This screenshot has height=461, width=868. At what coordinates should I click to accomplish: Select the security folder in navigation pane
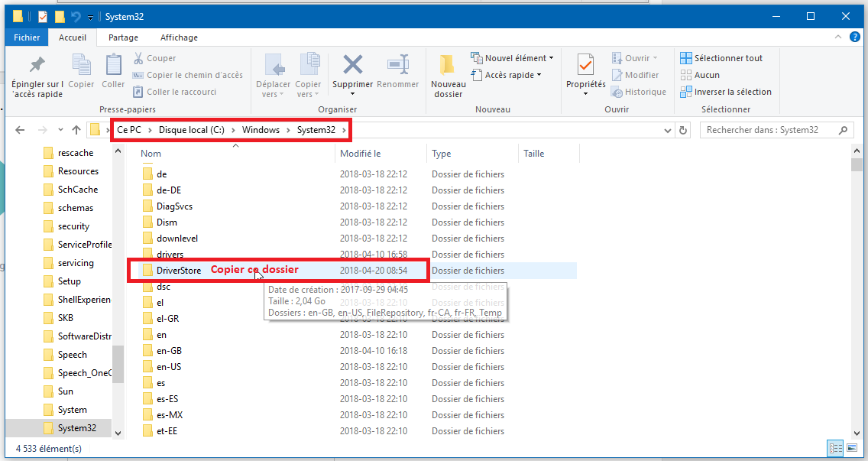click(73, 226)
